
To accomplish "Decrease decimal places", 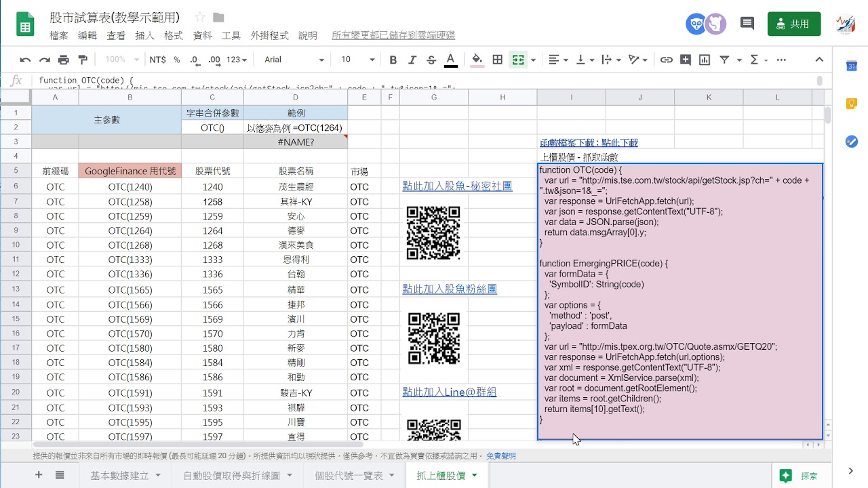I will [x=195, y=60].
